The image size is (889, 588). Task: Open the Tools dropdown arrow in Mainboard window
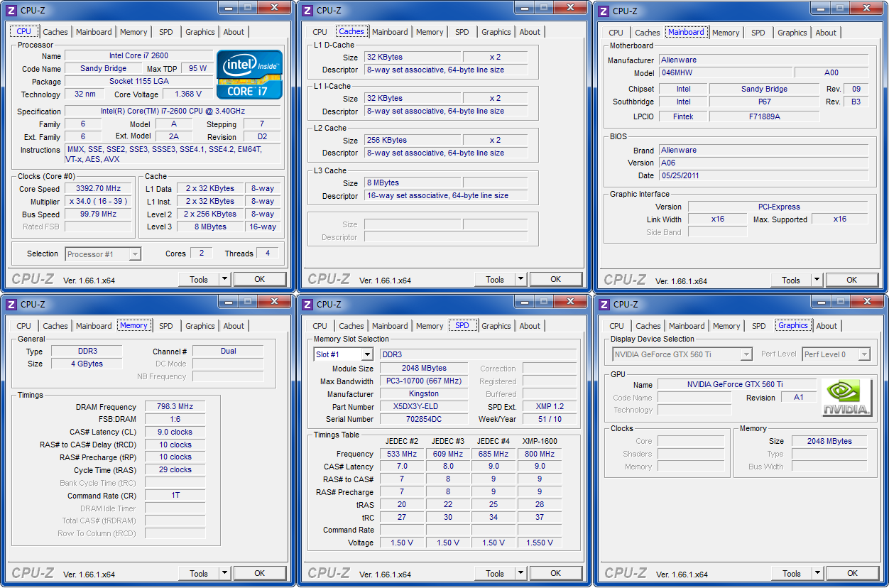pos(817,281)
